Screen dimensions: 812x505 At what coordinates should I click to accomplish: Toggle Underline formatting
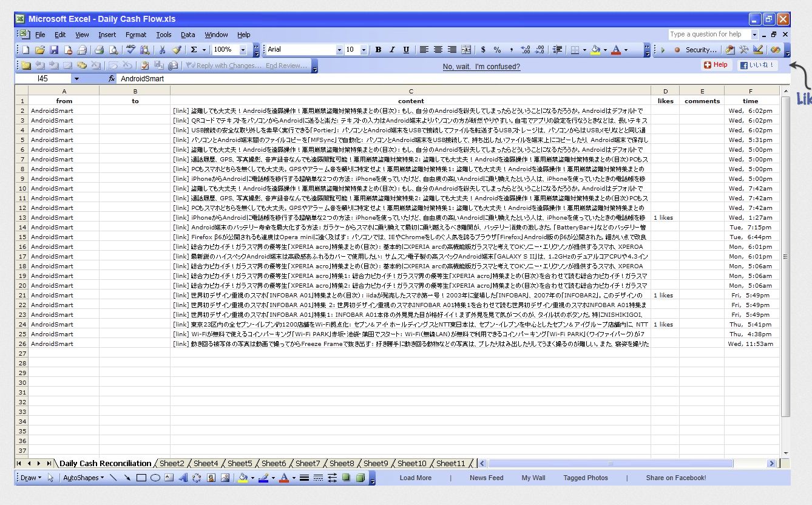[x=406, y=50]
